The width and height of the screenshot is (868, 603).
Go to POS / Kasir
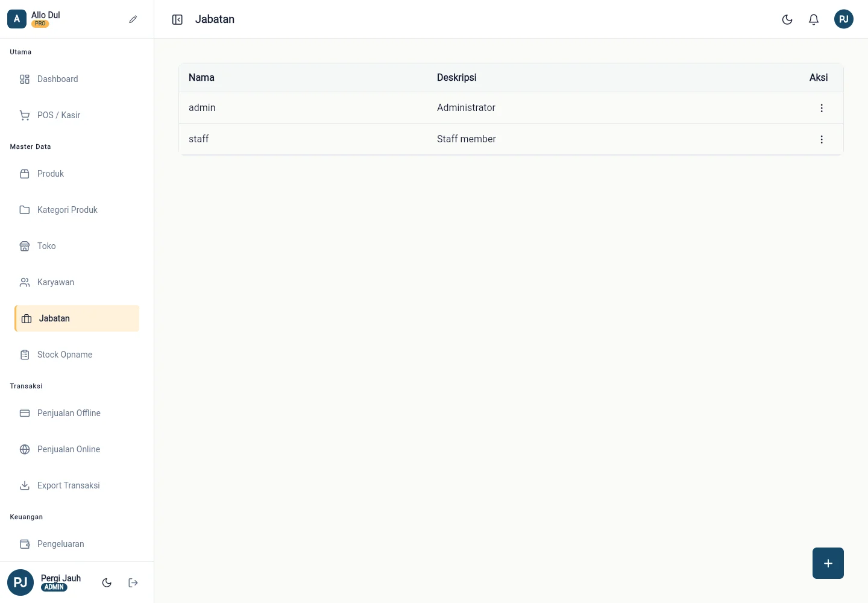[x=77, y=115]
